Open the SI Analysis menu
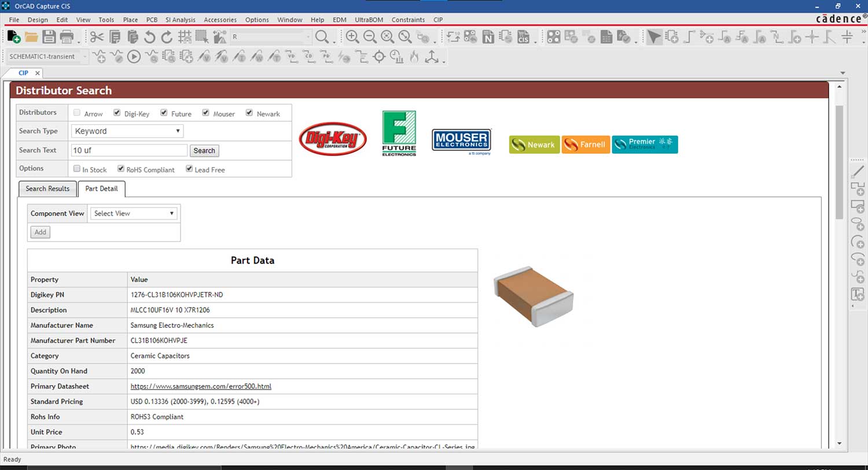 coord(181,20)
